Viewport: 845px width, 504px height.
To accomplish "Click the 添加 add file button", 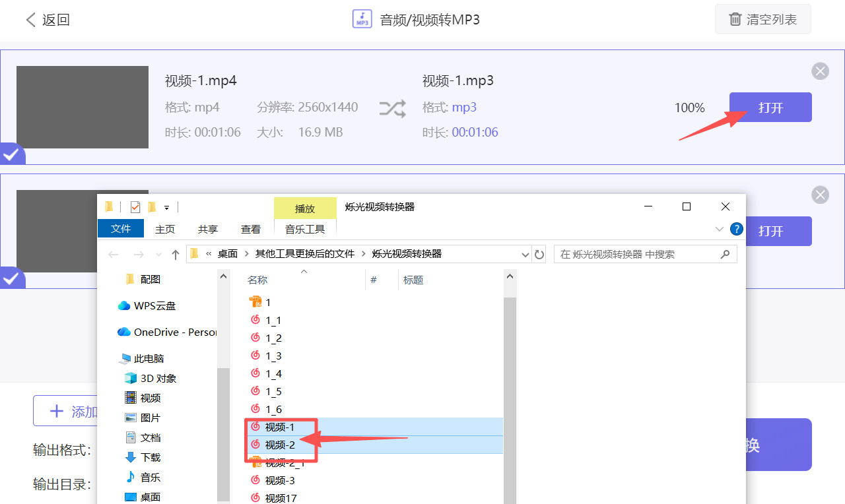I will pos(66,412).
